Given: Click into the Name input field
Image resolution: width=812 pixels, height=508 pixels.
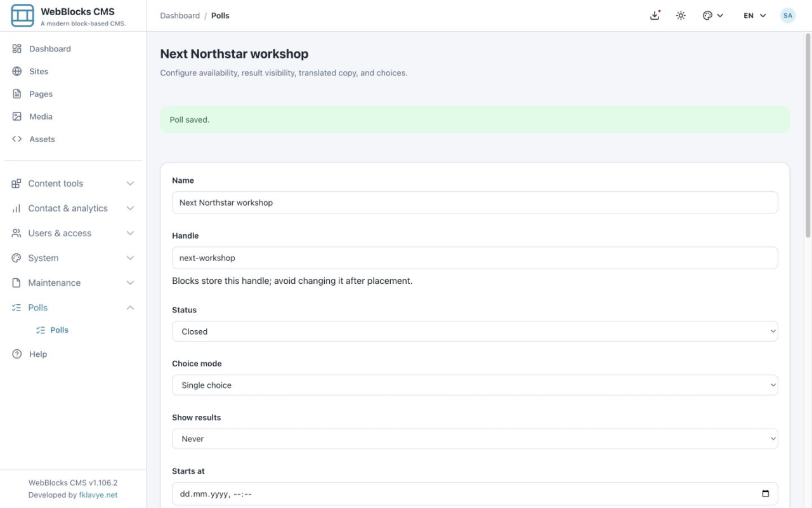Looking at the screenshot, I should click(475, 203).
